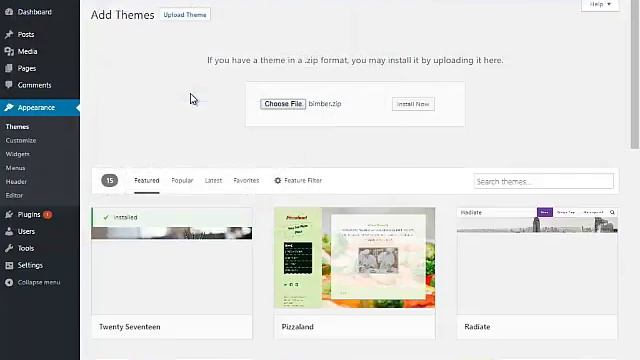Click the theme count badge 15
This screenshot has width=640, height=360.
109,180
